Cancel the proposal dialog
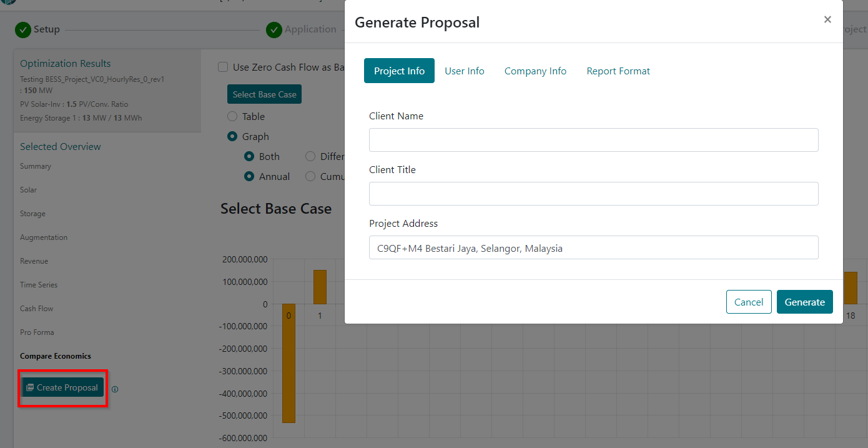868x448 pixels. [749, 302]
